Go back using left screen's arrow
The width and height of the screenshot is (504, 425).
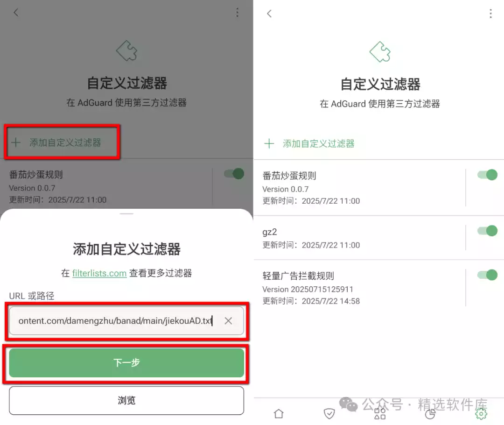pyautogui.click(x=16, y=13)
